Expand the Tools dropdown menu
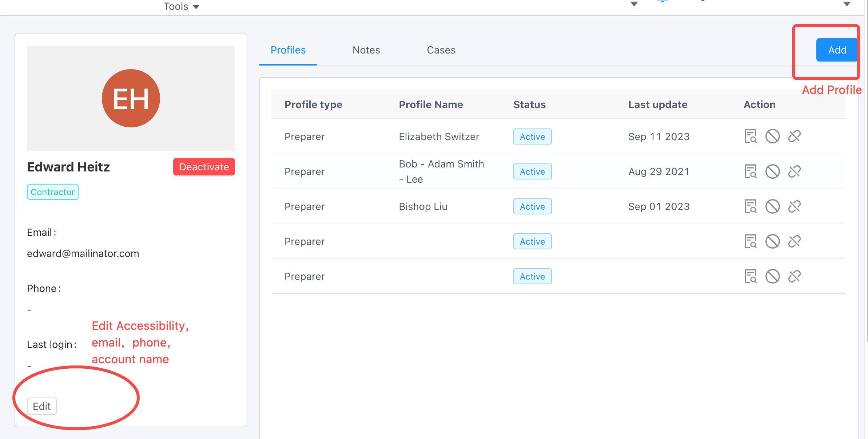Image resolution: width=868 pixels, height=439 pixels. point(181,7)
